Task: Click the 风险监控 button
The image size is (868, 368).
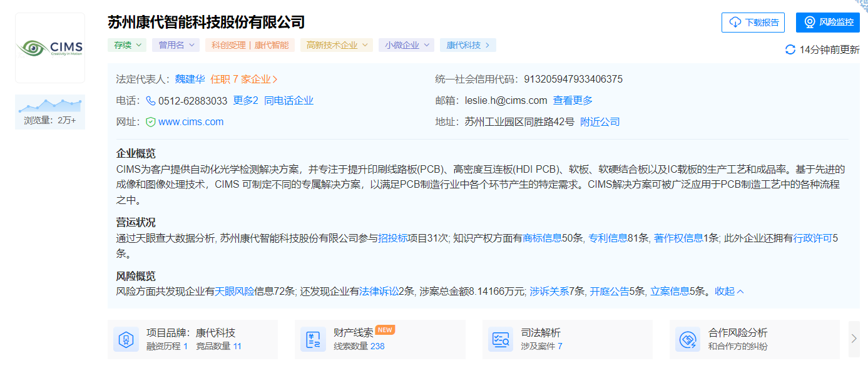Action: point(827,23)
